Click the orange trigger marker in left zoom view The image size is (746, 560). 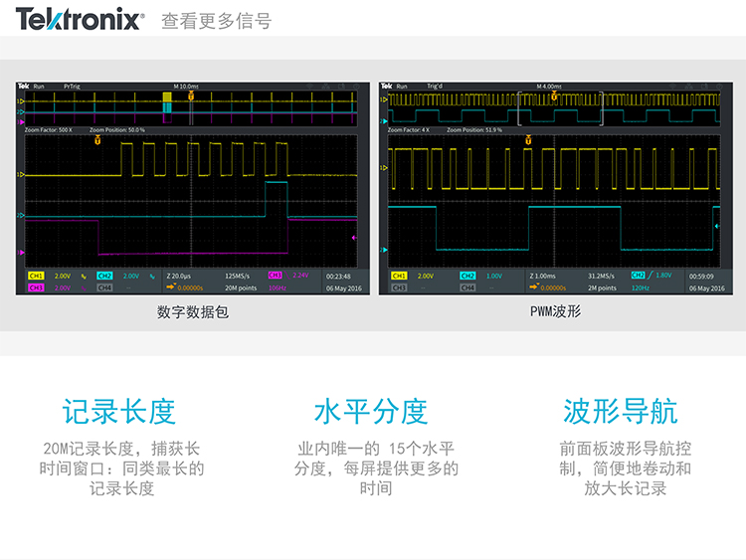coord(96,139)
